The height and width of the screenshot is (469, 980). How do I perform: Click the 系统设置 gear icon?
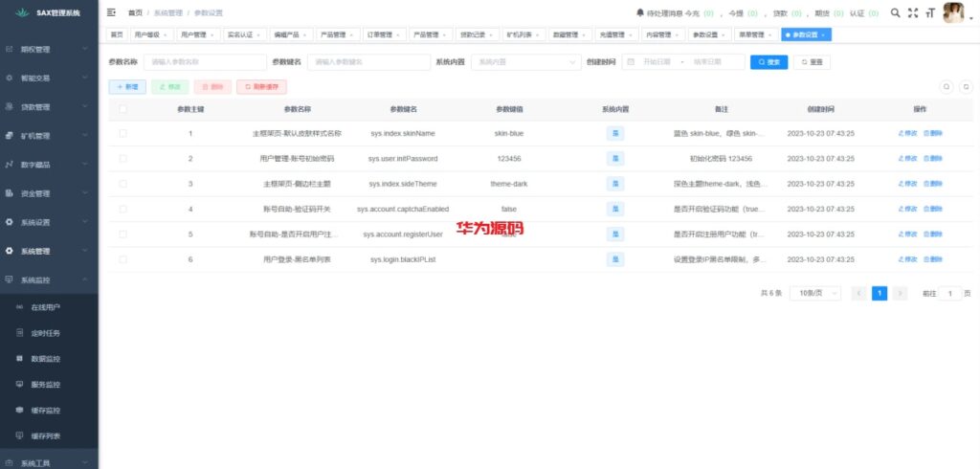point(10,222)
